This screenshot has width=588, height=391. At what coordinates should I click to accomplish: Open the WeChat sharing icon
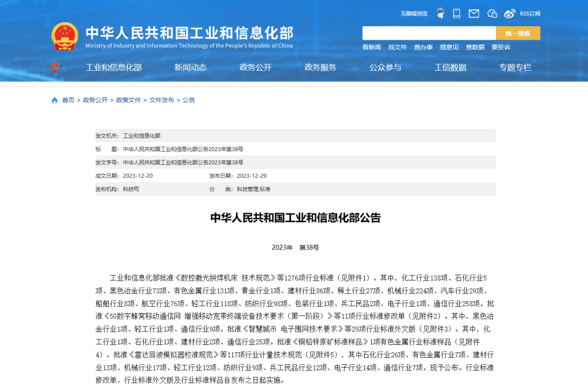coord(492,13)
